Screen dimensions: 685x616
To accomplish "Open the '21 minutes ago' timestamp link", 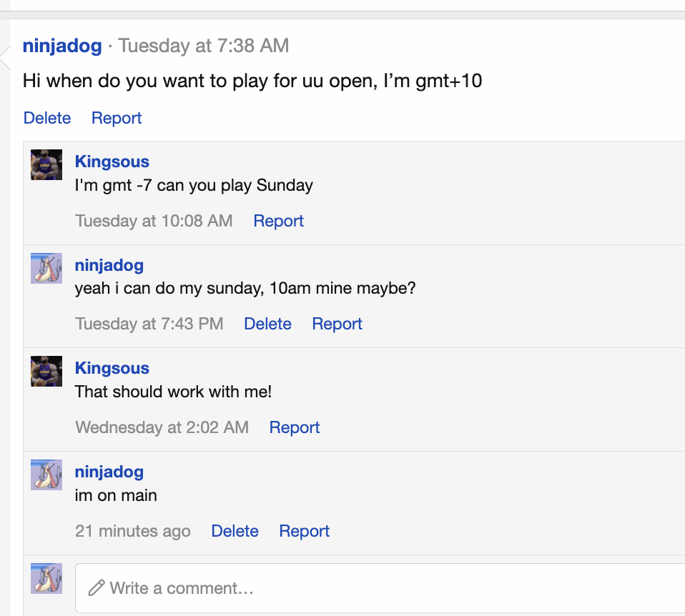I will click(132, 531).
